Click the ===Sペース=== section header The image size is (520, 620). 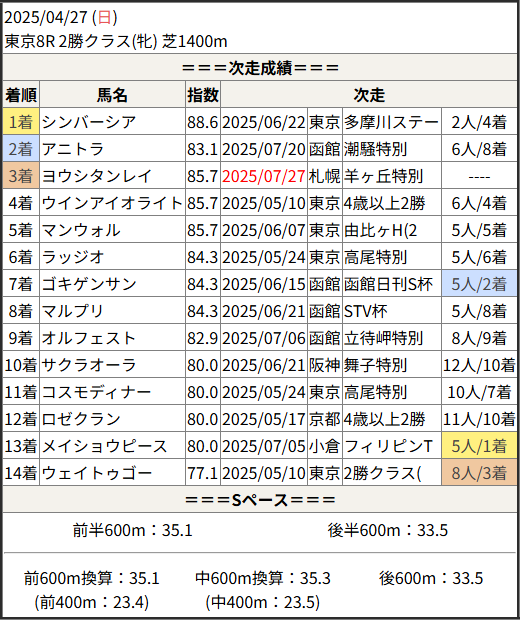(x=260, y=500)
